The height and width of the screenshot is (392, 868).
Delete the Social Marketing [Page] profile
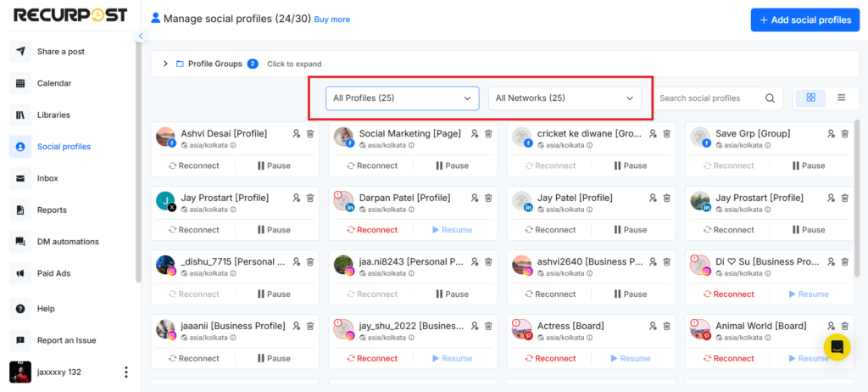(x=488, y=133)
